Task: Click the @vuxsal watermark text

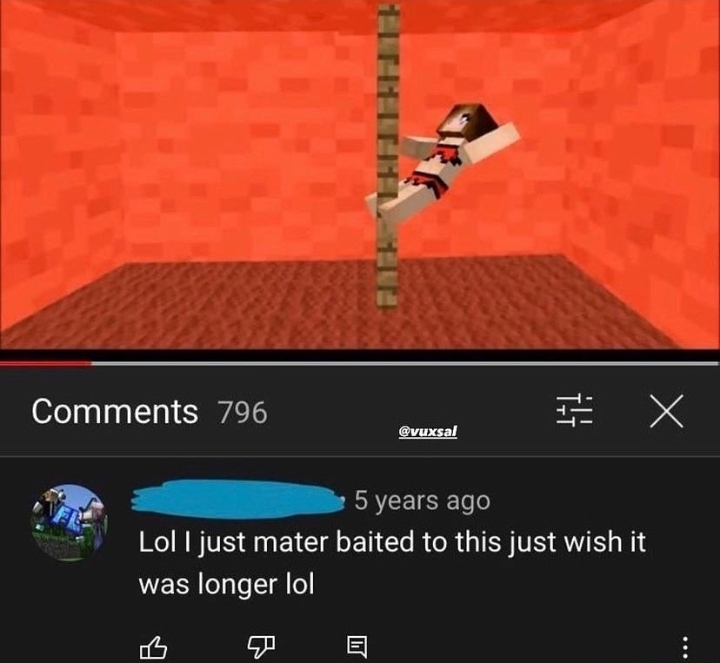Action: tap(428, 432)
